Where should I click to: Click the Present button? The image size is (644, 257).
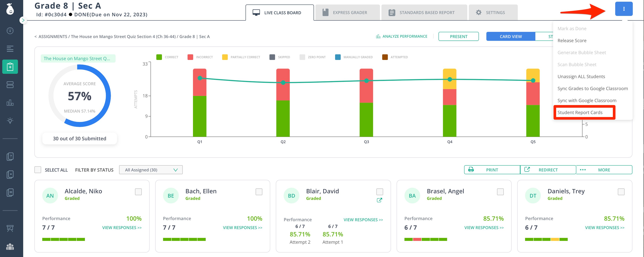click(x=459, y=36)
